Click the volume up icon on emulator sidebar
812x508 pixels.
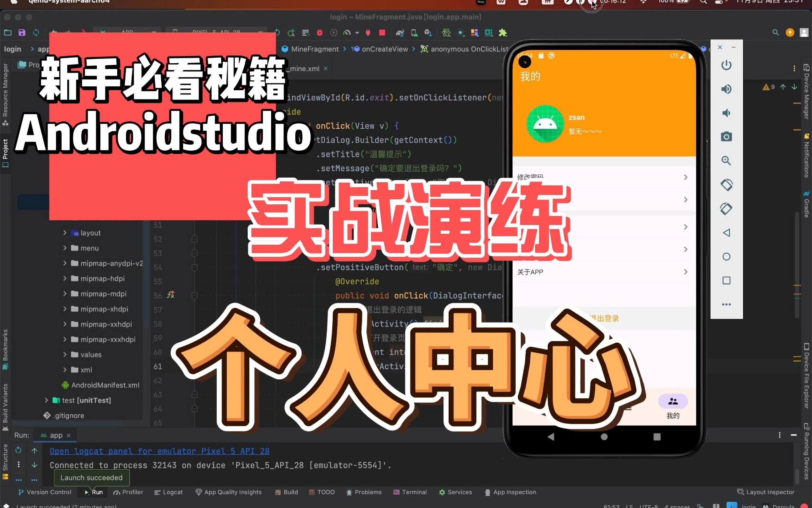(x=727, y=89)
